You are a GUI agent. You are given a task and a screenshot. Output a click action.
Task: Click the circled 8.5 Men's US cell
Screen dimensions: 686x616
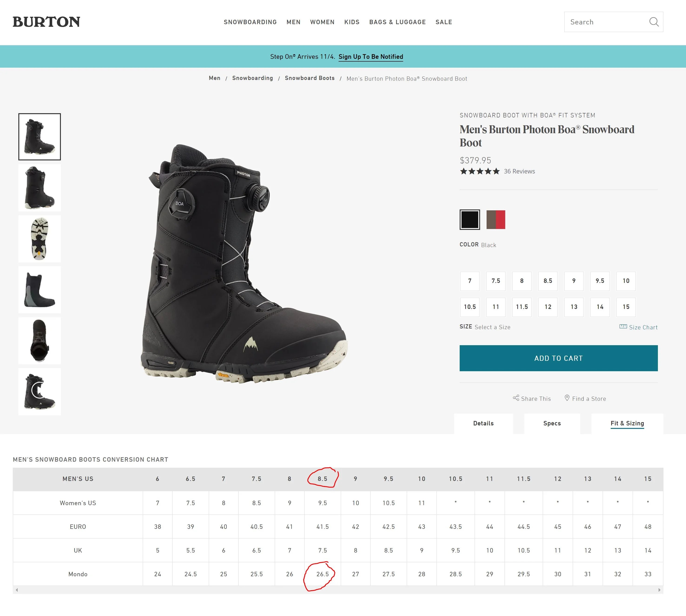[323, 479]
